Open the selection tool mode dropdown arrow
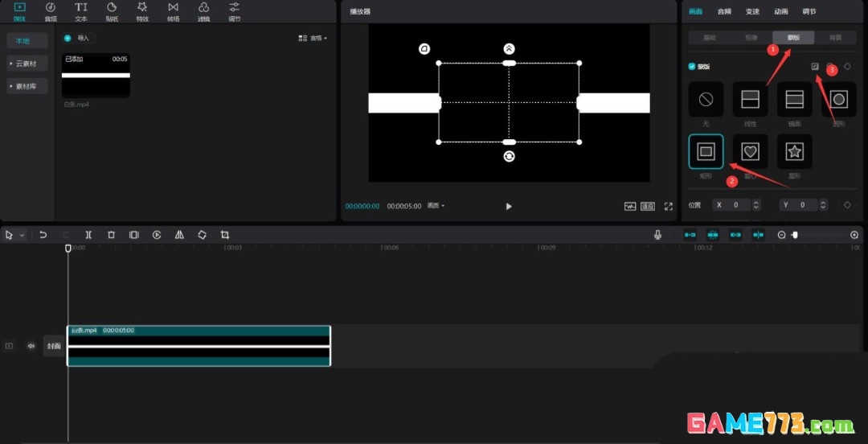This screenshot has width=868, height=444. pyautogui.click(x=22, y=235)
